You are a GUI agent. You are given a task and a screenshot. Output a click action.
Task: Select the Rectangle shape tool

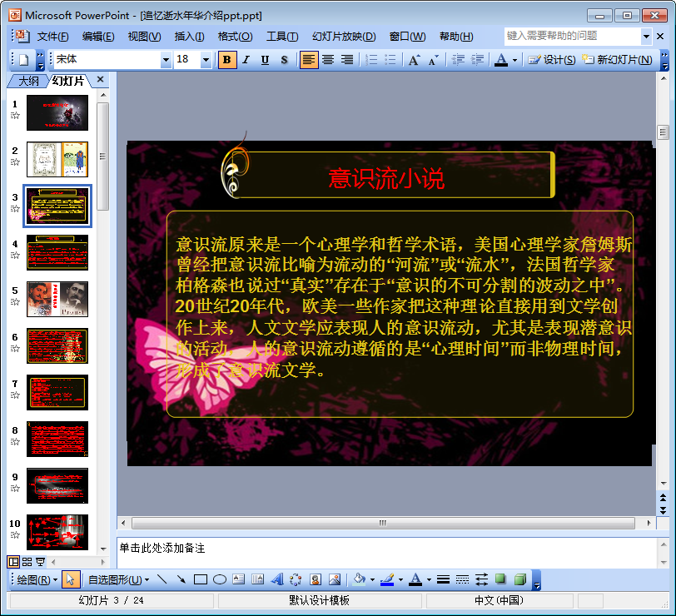[201, 579]
